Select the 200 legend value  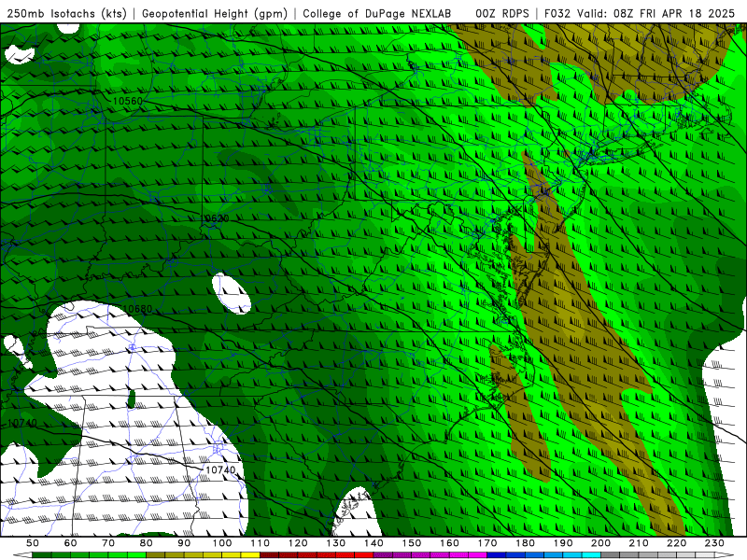600,543
